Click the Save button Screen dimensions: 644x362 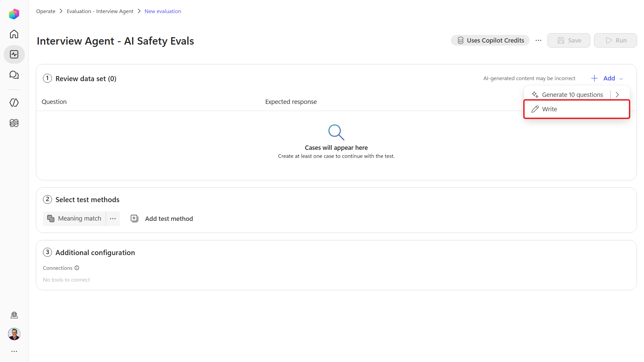pos(569,40)
